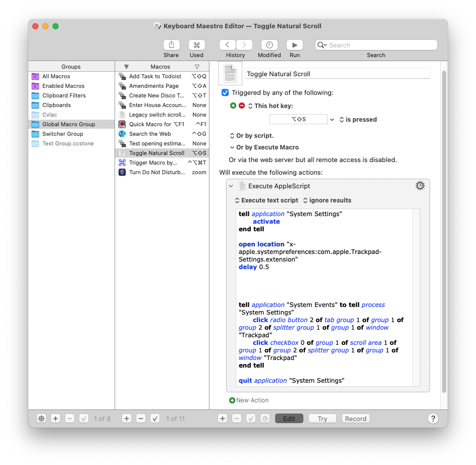Click the Share toolbar icon
Viewport: 476px width, 465px height.
pyautogui.click(x=171, y=45)
